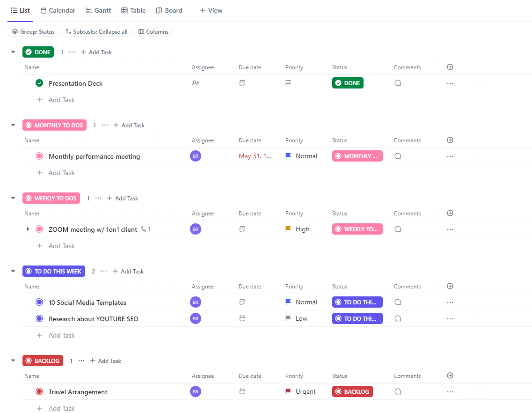Screen dimensions: 532x413
Task: Open the Columns settings button
Action: pyautogui.click(x=153, y=31)
